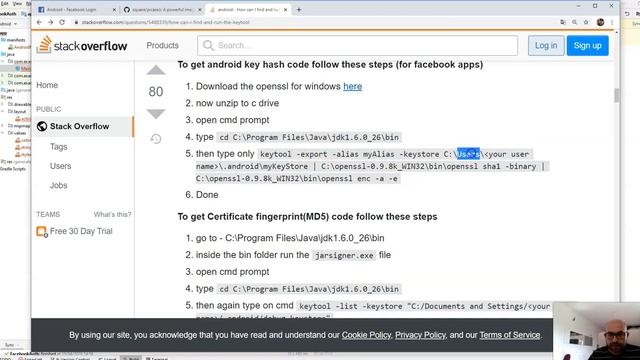This screenshot has height=360, width=640.
Task: Click the Log in button
Action: point(546,45)
